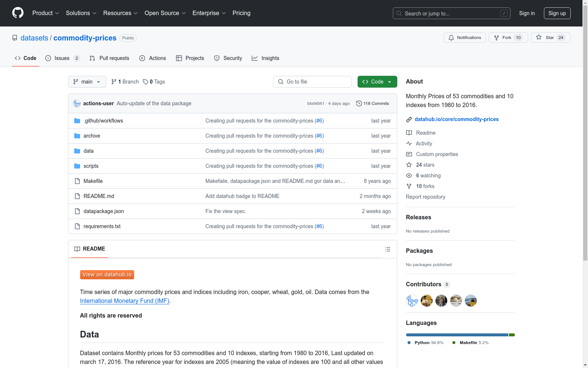Click the Search or jump to field
This screenshot has width=588, height=368.
(x=452, y=13)
